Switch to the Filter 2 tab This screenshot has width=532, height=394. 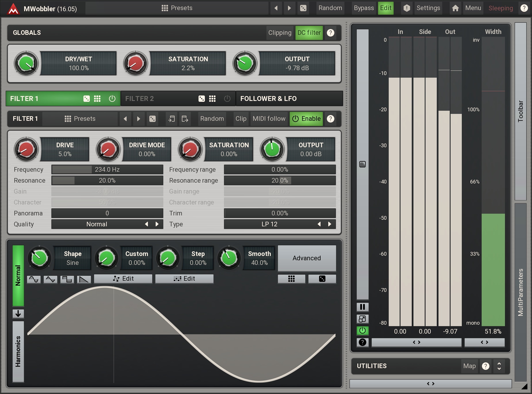coord(178,99)
